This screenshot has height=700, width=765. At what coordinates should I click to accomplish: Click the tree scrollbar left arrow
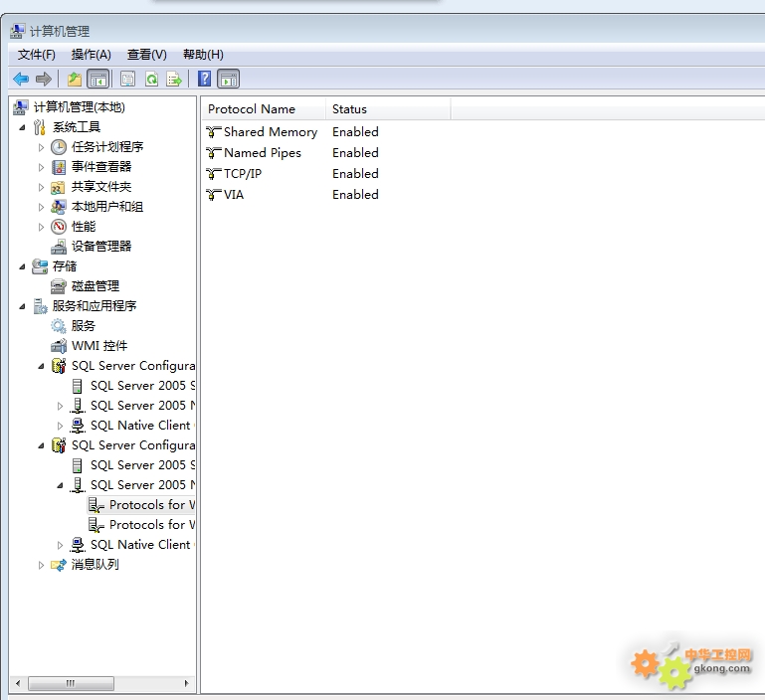tap(18, 683)
